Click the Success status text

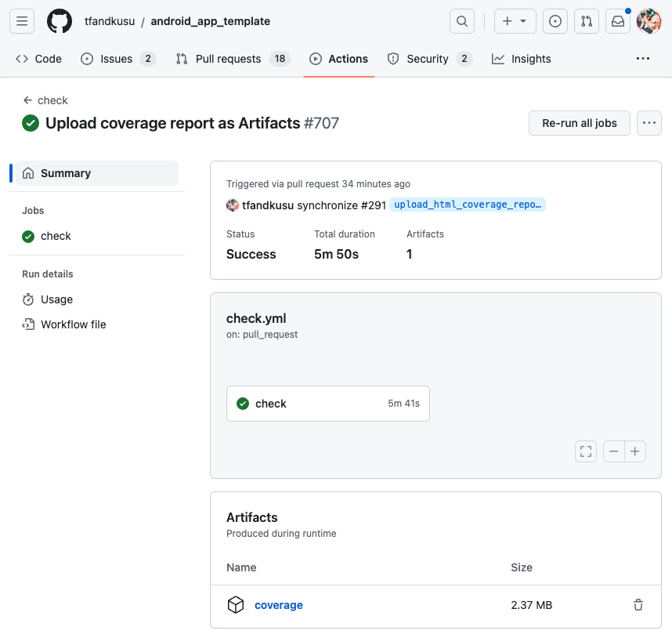[x=251, y=255]
